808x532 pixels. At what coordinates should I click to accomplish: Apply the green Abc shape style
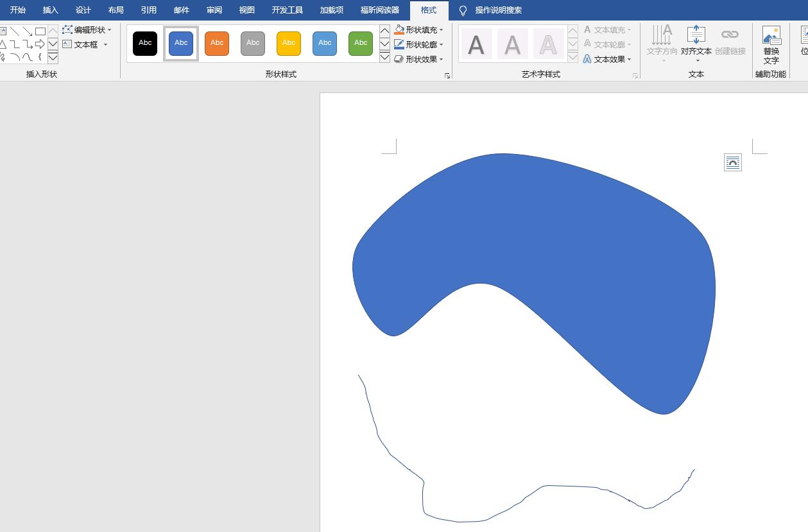(361, 44)
